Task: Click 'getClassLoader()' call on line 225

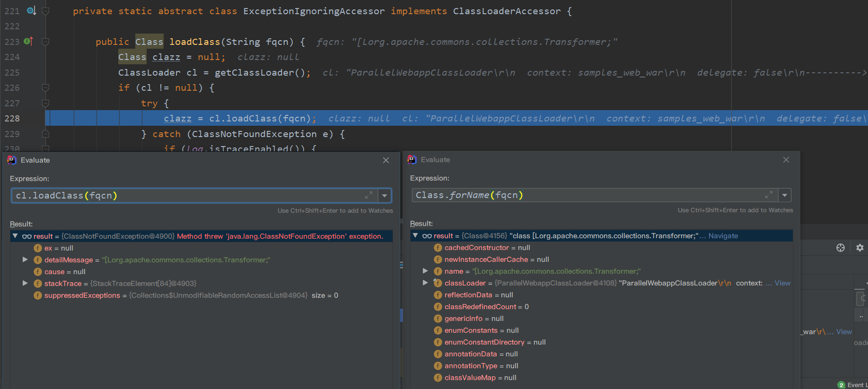Action: (260, 72)
